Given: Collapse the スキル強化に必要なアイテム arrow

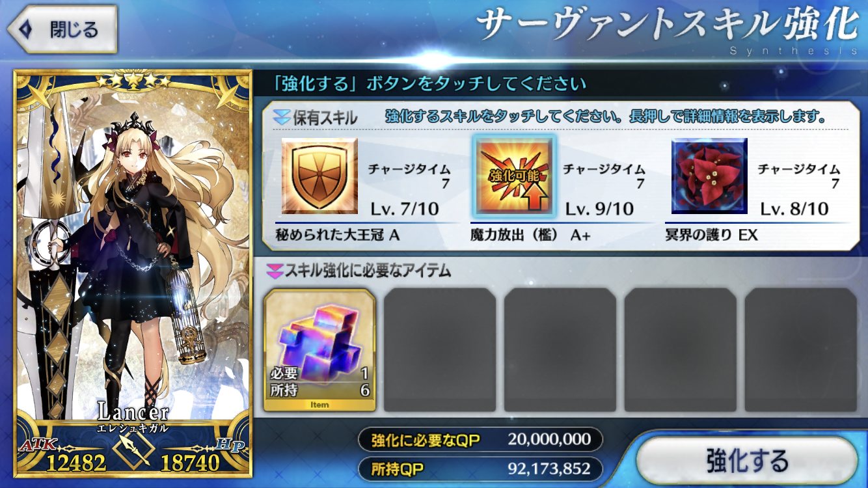Looking at the screenshot, I should (274, 269).
